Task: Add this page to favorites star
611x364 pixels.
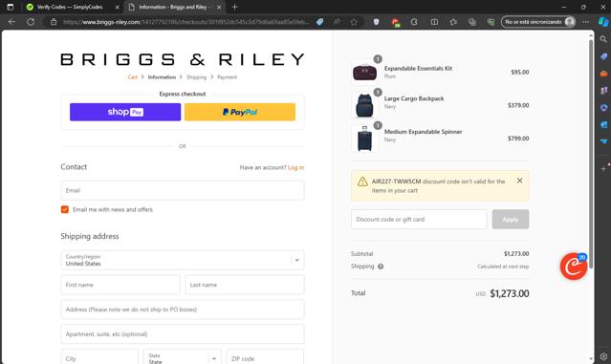Action: point(354,22)
